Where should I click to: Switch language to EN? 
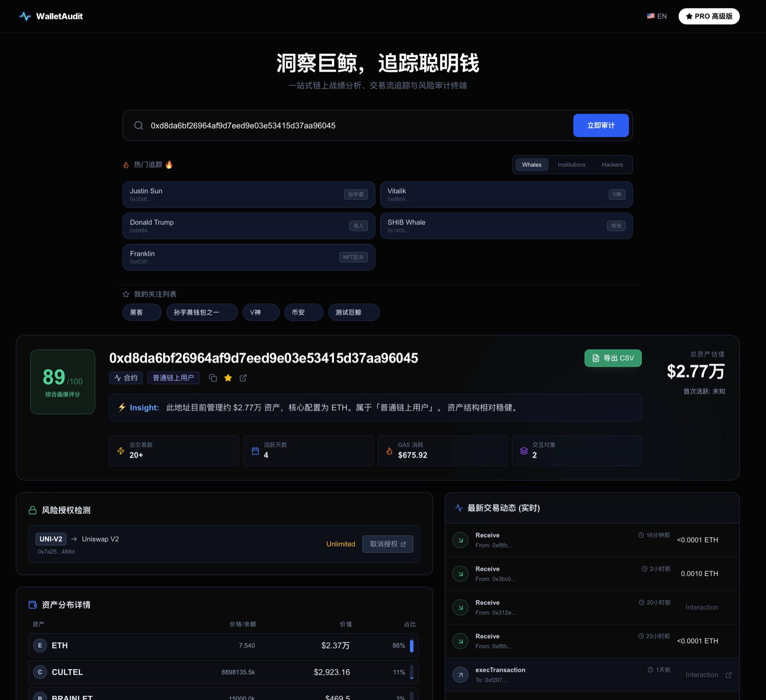tap(657, 16)
